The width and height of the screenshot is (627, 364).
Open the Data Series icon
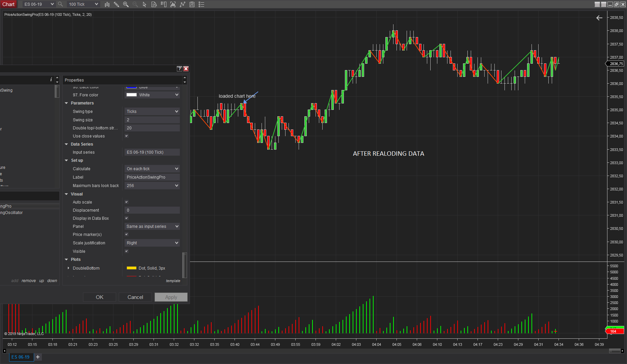coord(173,4)
